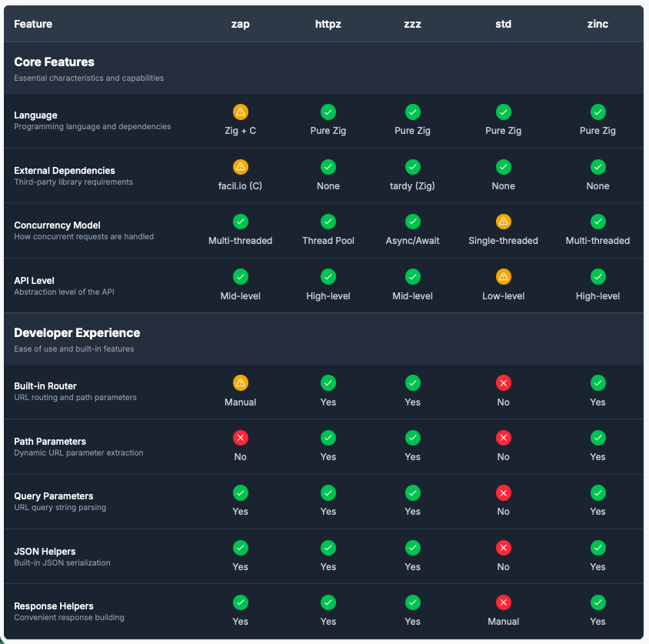Click the red X above std Manual response
The width and height of the screenshot is (649, 644).
[x=503, y=602]
